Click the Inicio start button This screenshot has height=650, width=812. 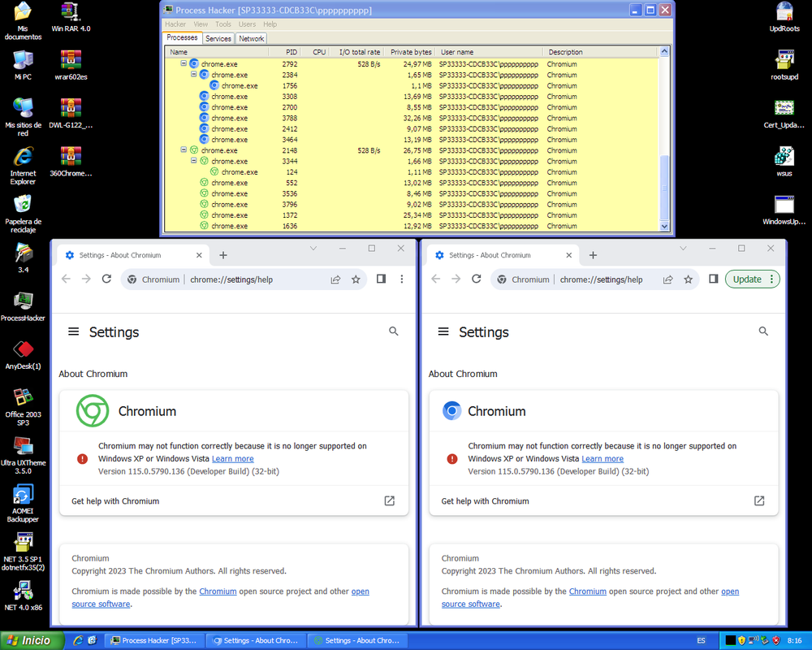click(x=32, y=640)
